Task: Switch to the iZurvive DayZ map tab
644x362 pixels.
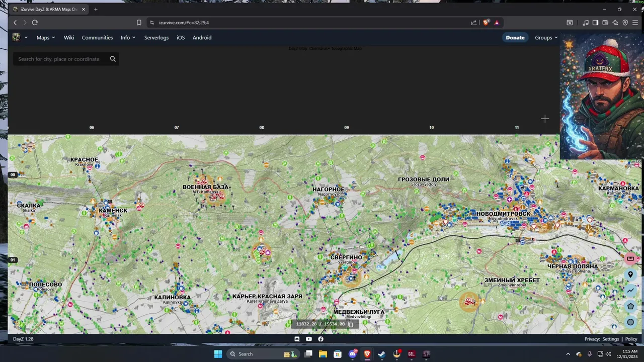Action: pos(49,9)
